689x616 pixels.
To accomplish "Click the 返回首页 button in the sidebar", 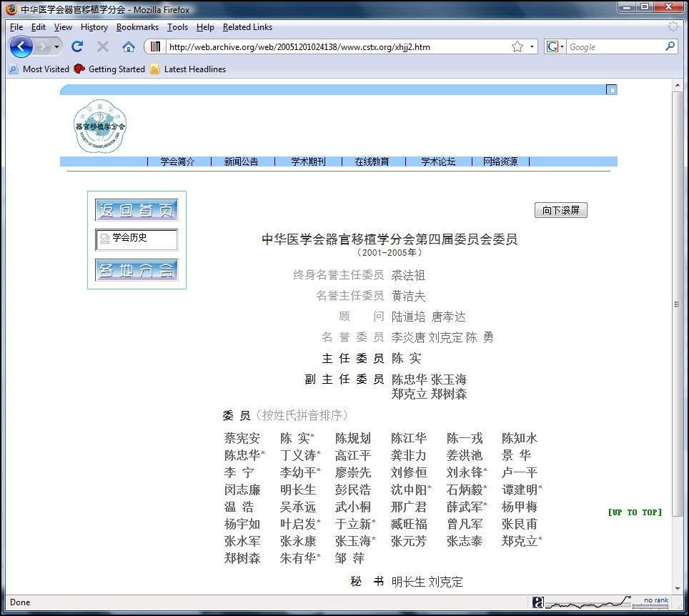I will point(137,210).
